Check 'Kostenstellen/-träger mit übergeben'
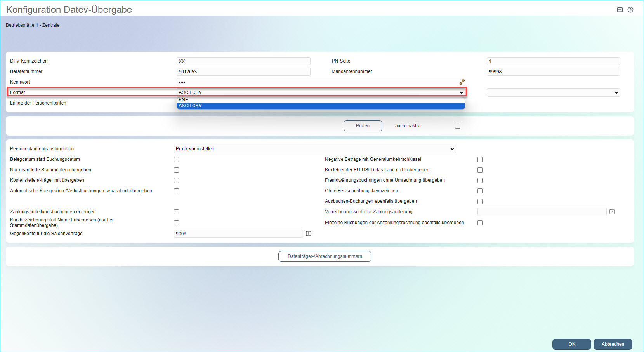The image size is (644, 352). coord(176,180)
